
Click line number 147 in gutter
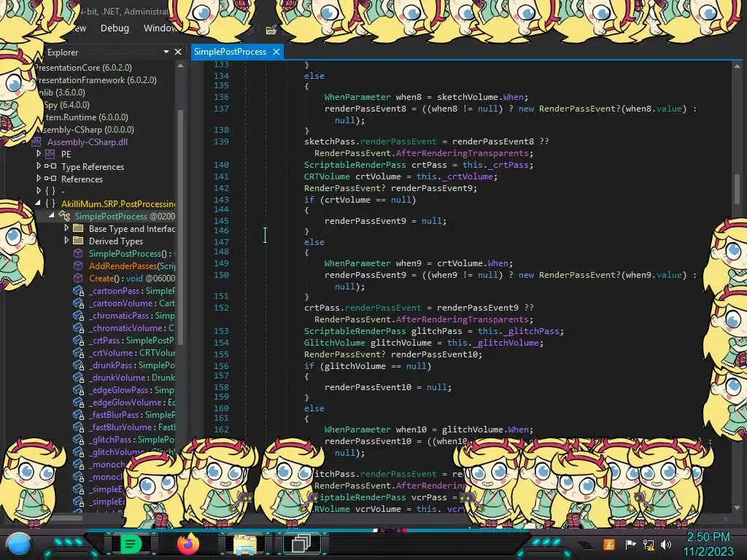pos(221,242)
